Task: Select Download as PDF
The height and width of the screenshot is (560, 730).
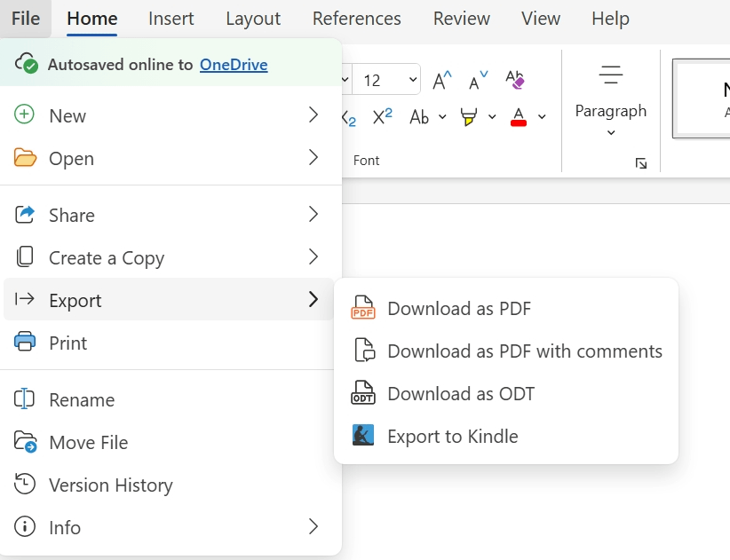Action: click(x=458, y=309)
